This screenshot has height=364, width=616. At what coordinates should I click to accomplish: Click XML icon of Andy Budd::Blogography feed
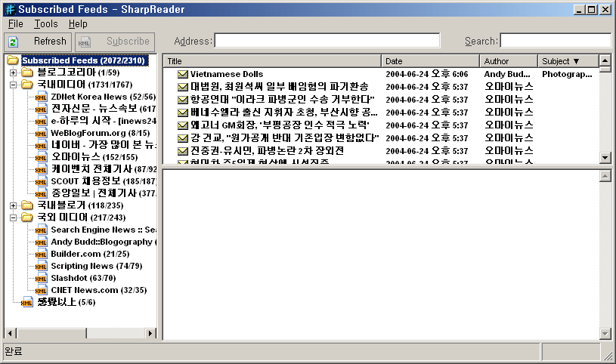point(41,242)
